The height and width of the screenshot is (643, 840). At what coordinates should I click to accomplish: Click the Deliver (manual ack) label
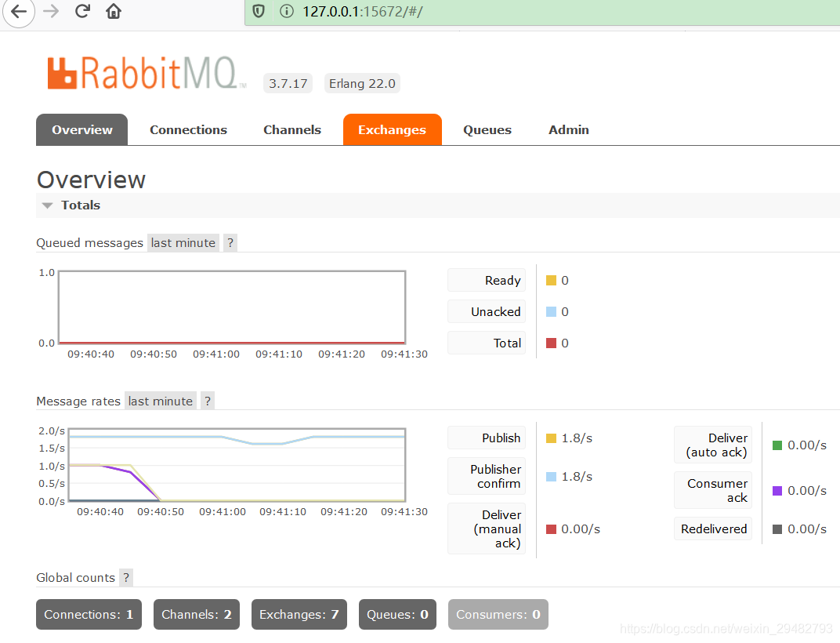(x=487, y=529)
